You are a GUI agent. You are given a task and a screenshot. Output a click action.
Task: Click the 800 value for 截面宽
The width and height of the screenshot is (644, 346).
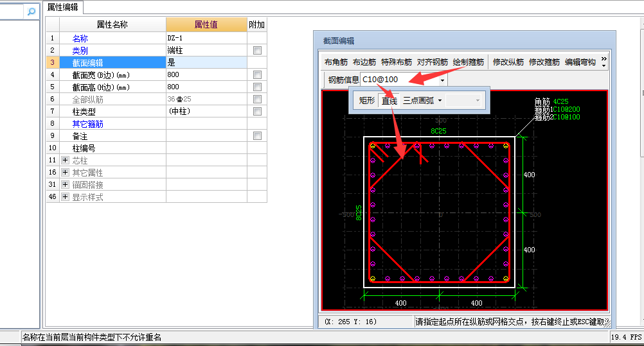click(x=206, y=74)
